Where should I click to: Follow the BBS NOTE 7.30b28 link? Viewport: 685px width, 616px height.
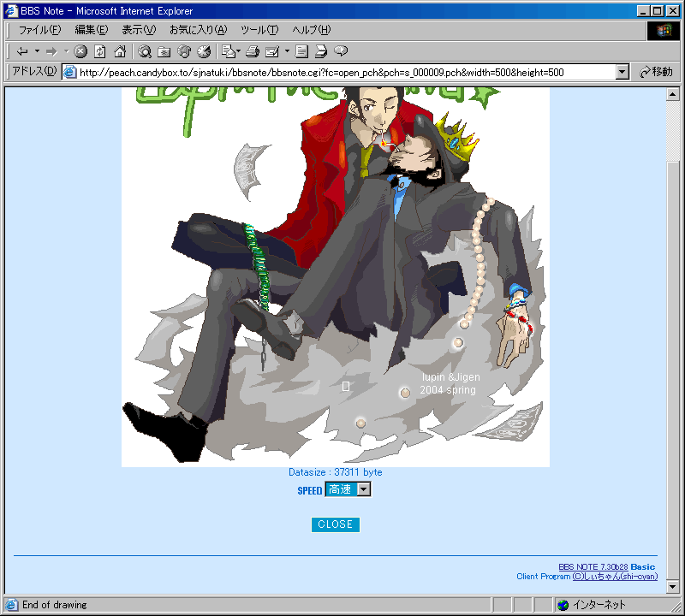[x=593, y=566]
